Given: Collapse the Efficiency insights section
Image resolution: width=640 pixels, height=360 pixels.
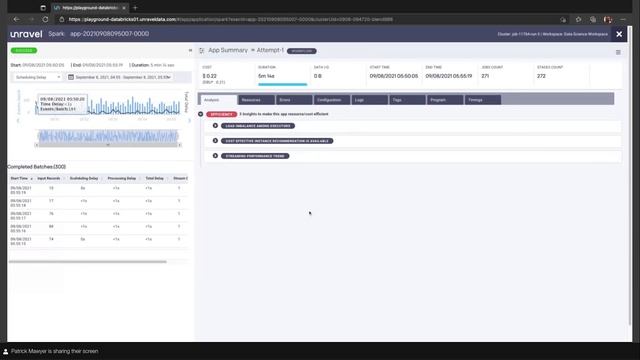Looking at the screenshot, I should point(200,114).
